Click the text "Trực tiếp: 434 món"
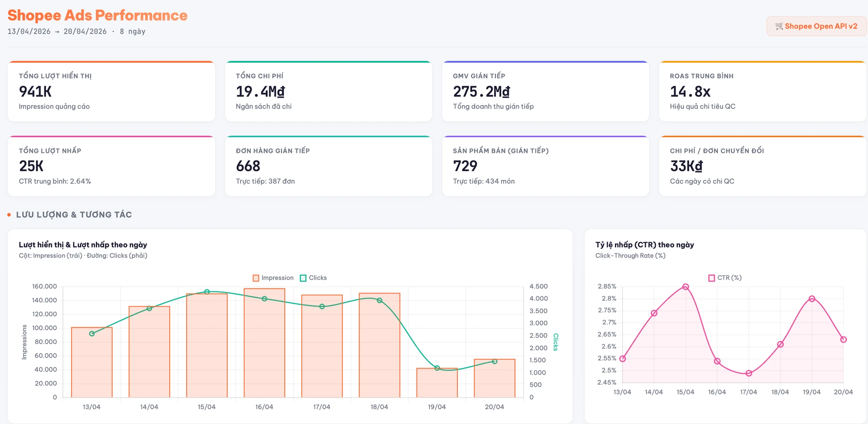Viewport: 868px width, 424px height. pos(484,181)
